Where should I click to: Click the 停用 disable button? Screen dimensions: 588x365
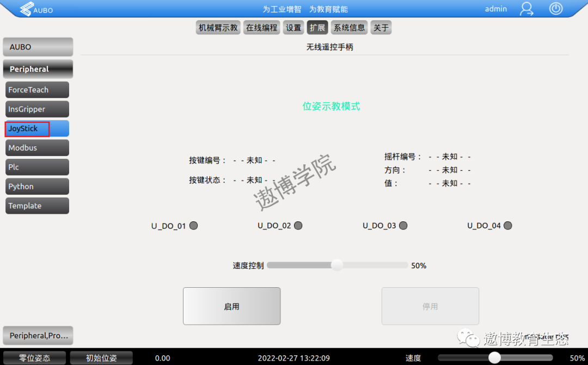pos(430,306)
